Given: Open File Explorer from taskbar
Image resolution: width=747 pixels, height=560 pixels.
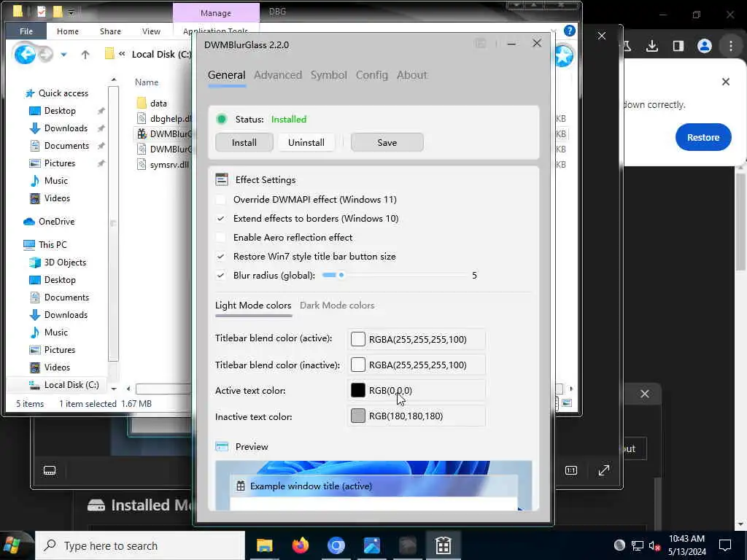Looking at the screenshot, I should coord(264,545).
